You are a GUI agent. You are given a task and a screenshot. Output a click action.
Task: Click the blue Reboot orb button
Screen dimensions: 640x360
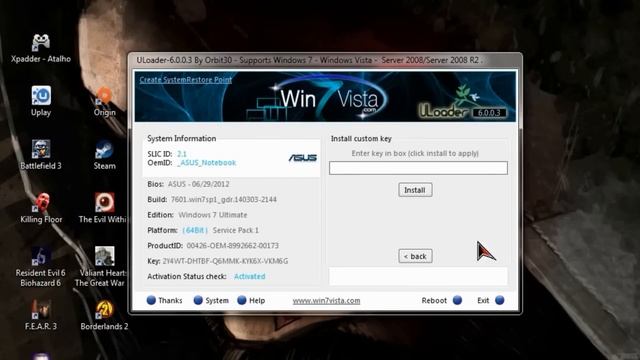pyautogui.click(x=457, y=300)
